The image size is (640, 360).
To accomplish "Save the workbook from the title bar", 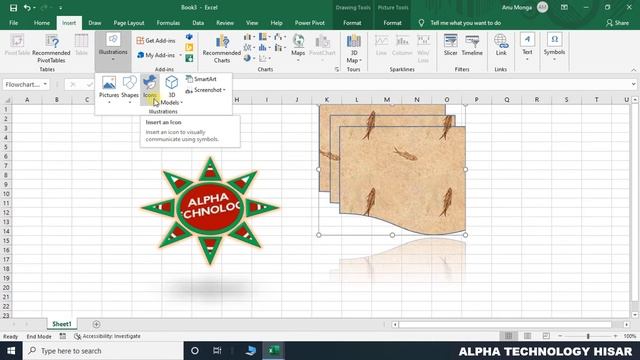I will click(13, 8).
